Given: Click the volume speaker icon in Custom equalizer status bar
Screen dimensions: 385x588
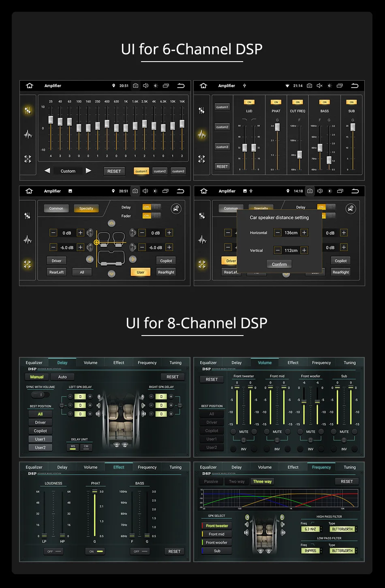Looking at the screenshot, I should [145, 86].
